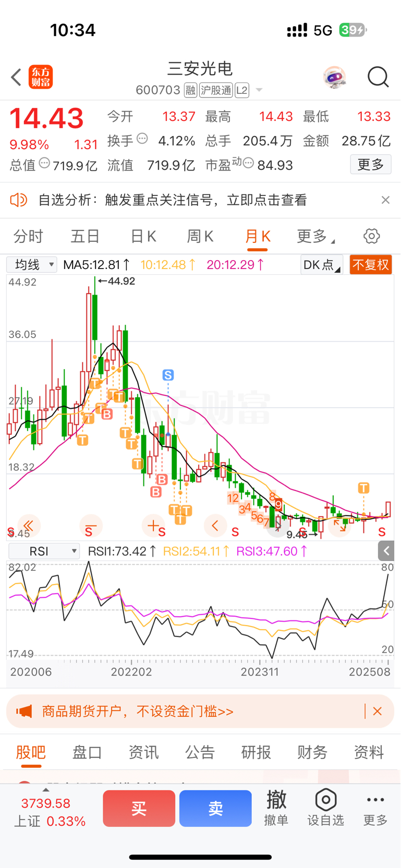
Task: Tap the 沪股通 tag
Action: tap(216, 90)
